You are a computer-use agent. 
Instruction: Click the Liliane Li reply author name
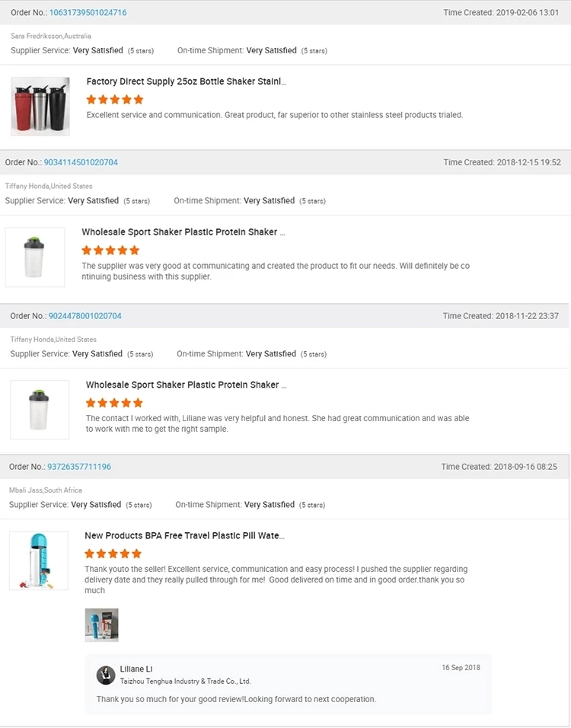[136, 669]
